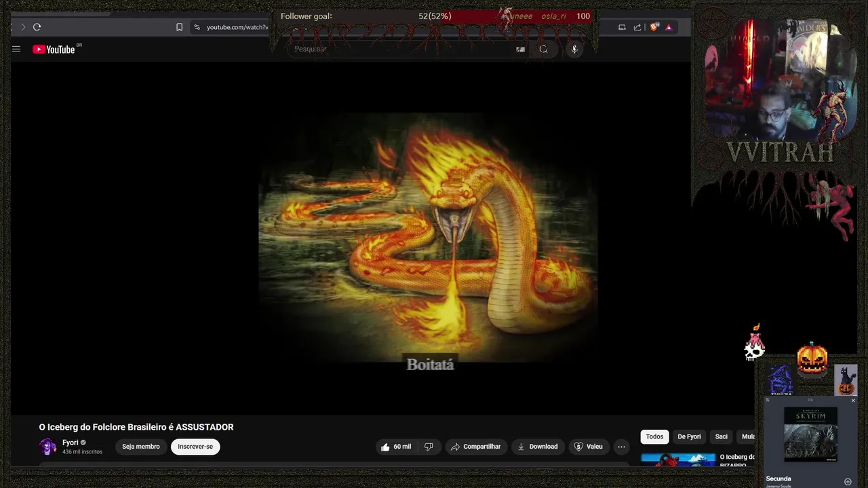The width and height of the screenshot is (868, 488).
Task: Click the Skyrim album cover art
Action: point(810,434)
